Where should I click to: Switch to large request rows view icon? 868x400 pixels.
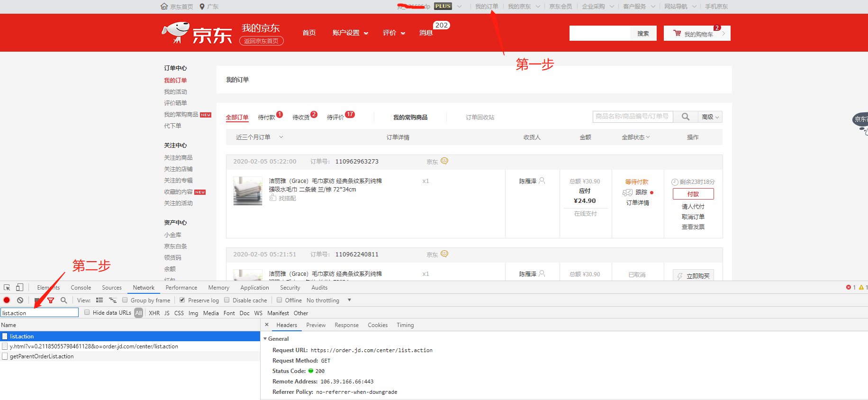coord(99,300)
